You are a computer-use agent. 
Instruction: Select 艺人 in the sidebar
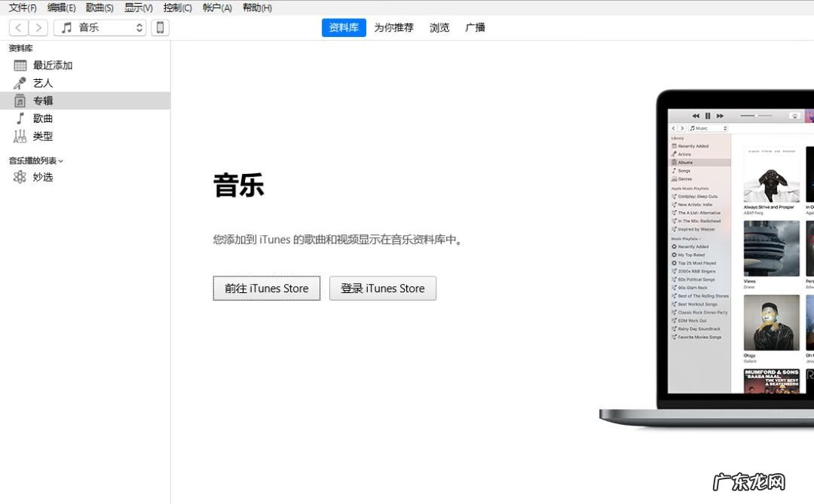pyautogui.click(x=85, y=83)
